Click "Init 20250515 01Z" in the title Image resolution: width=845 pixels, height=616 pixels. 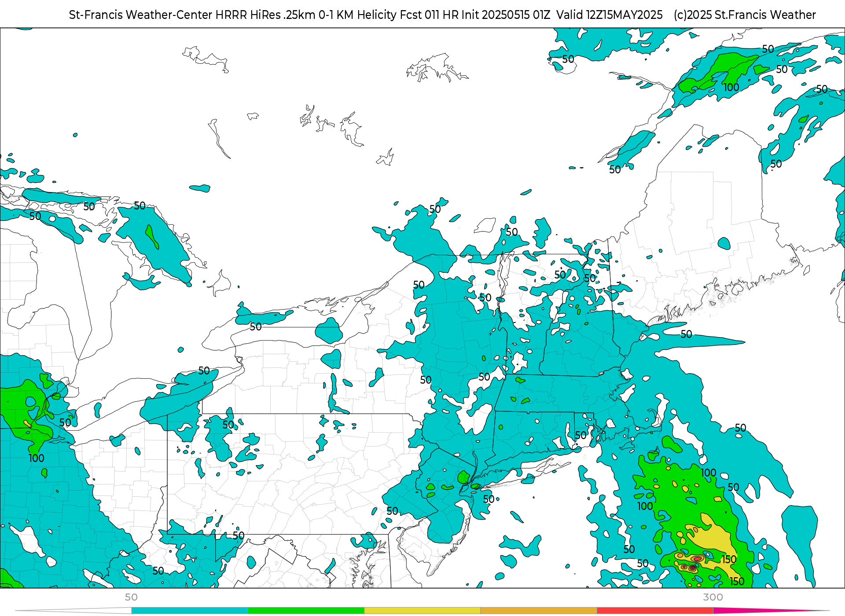506,15
